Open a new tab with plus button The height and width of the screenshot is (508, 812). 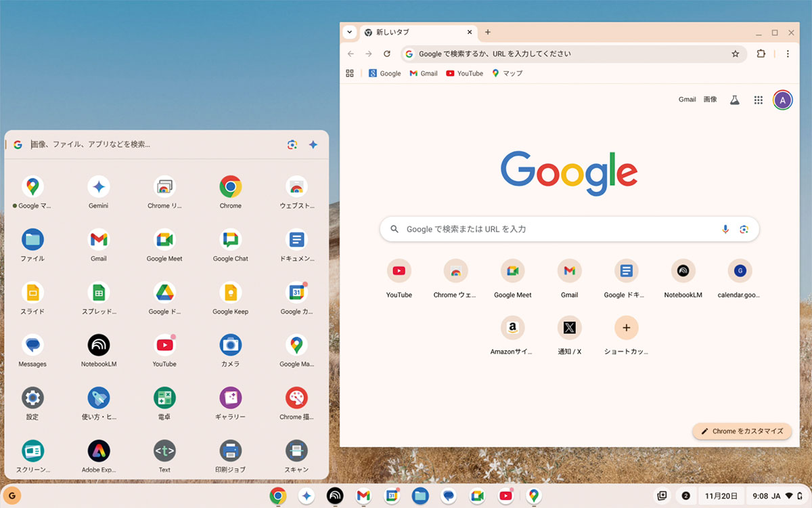[488, 32]
